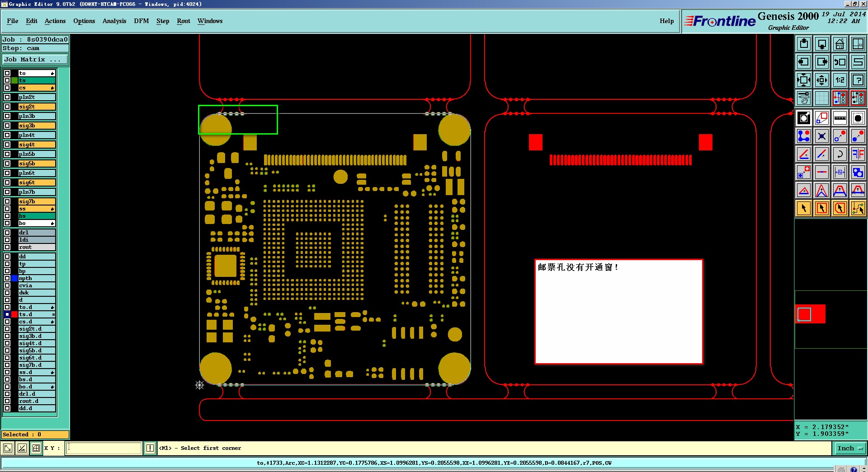Open the Analysis menu
The image size is (868, 472).
click(114, 21)
